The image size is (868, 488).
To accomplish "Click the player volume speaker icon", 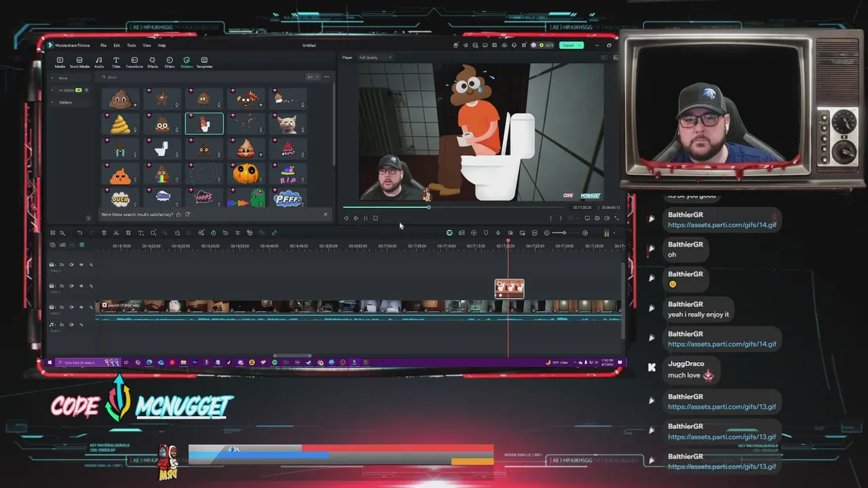I will pos(606,218).
